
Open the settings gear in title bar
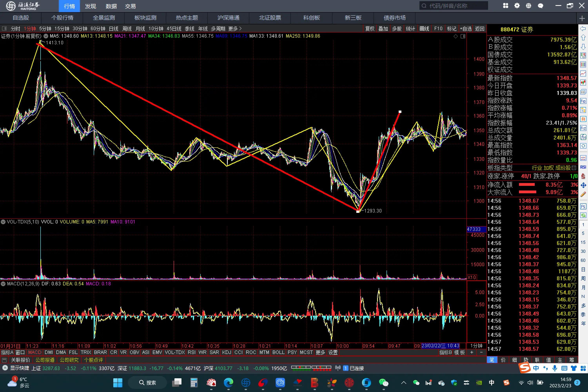(x=517, y=6)
